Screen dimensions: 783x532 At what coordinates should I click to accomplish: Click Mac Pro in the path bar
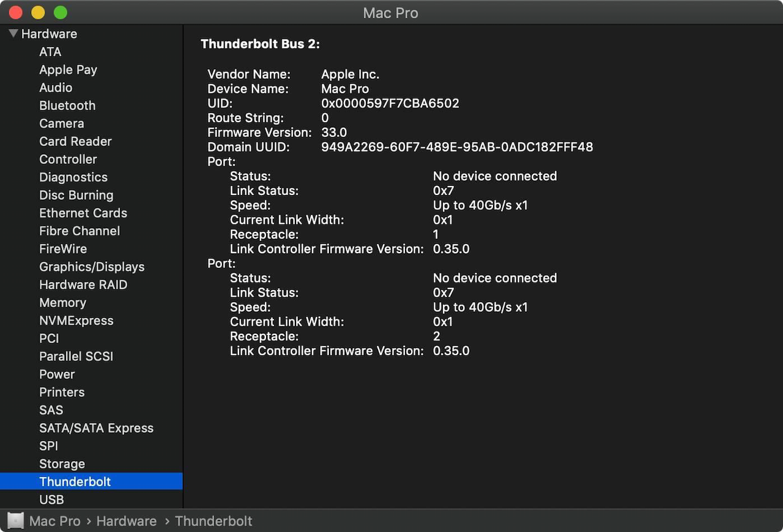tap(54, 521)
